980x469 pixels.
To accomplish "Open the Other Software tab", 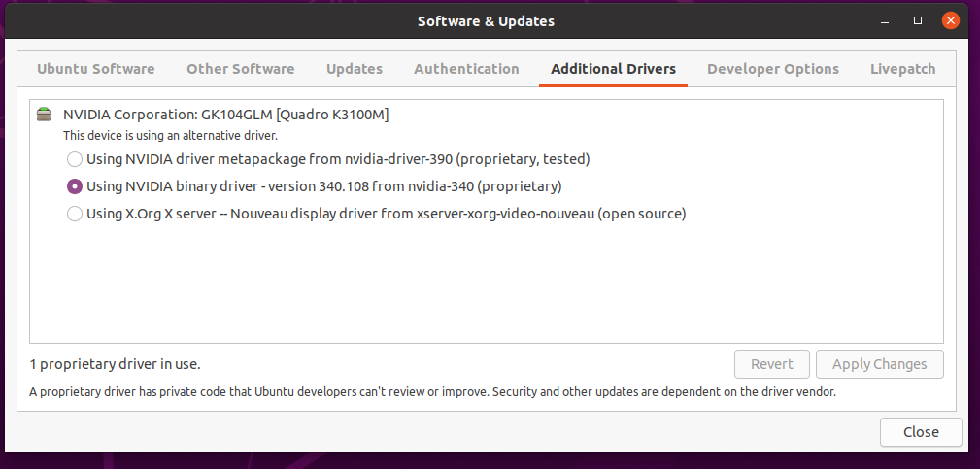I will (240, 69).
